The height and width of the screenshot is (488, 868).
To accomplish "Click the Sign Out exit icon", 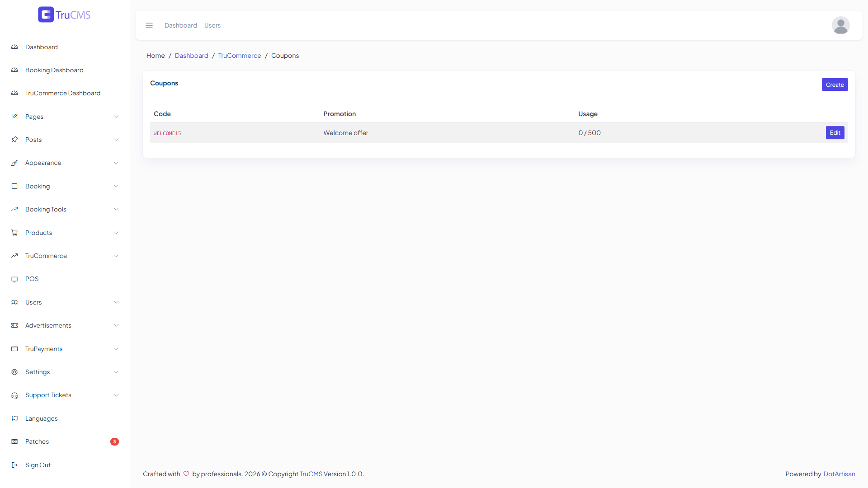I will click(x=14, y=465).
